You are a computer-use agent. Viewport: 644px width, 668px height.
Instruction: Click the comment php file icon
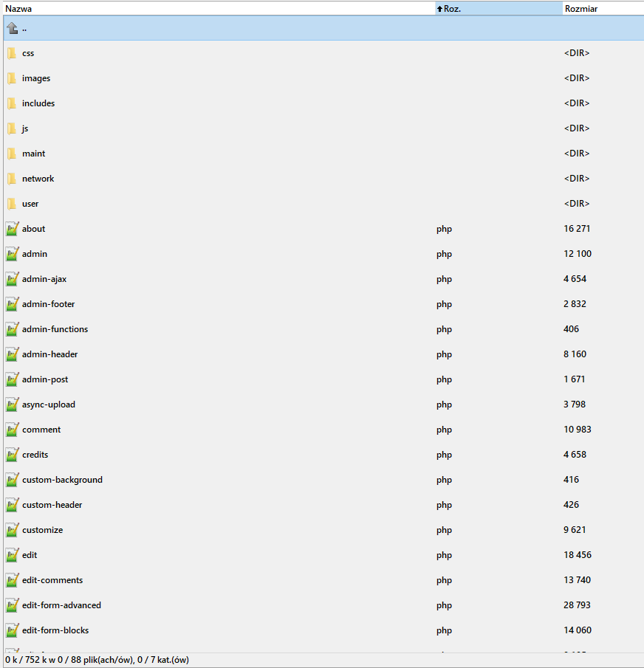12,430
